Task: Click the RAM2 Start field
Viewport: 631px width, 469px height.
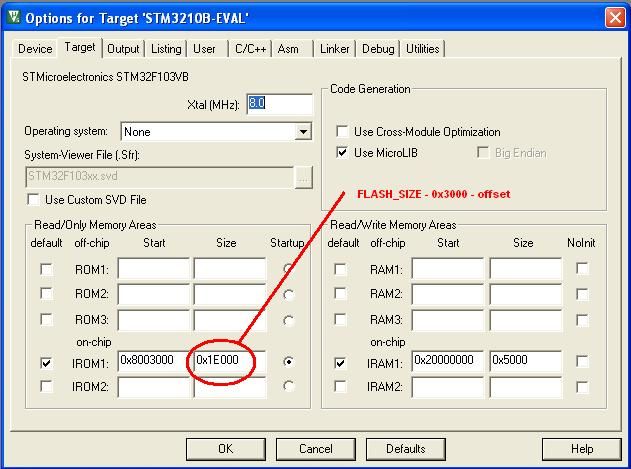Action: coord(447,294)
